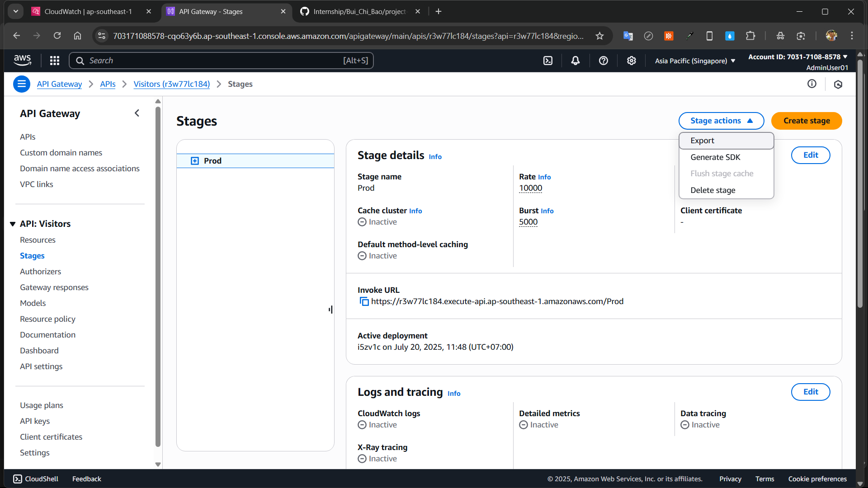Viewport: 868px width, 488px height.
Task: Open Info link next to Stage details
Action: pos(435,157)
